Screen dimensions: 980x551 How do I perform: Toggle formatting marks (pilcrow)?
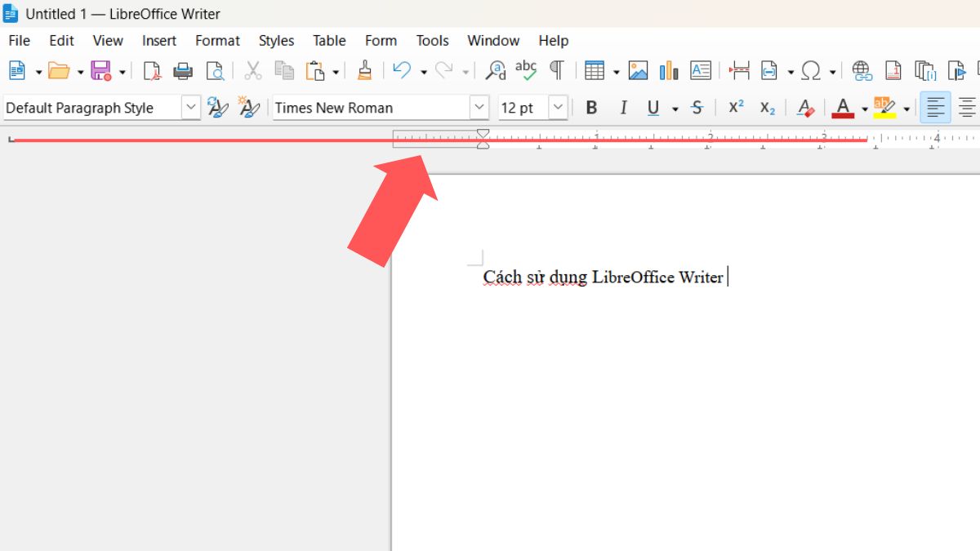pos(556,70)
